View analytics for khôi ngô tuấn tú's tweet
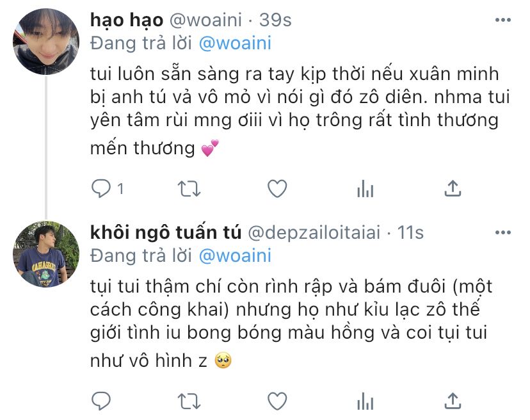The image size is (530, 420). (x=365, y=401)
